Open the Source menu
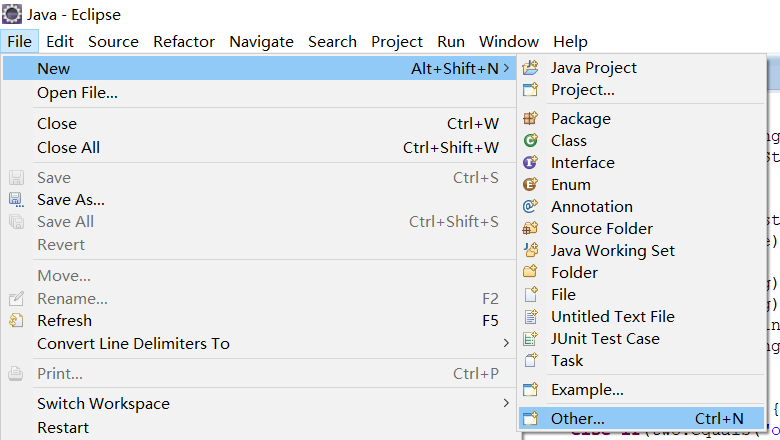The height and width of the screenshot is (440, 780). click(x=113, y=41)
